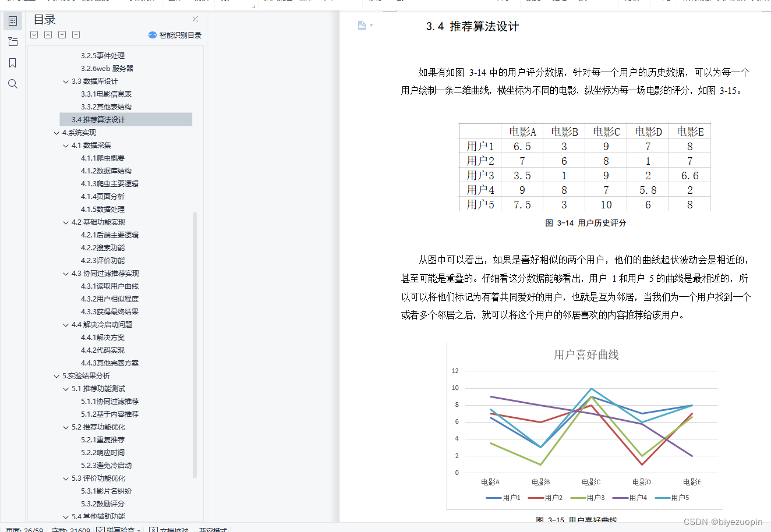Click the up-chevron box icon under 目录
This screenshot has height=532, width=771.
click(x=48, y=35)
